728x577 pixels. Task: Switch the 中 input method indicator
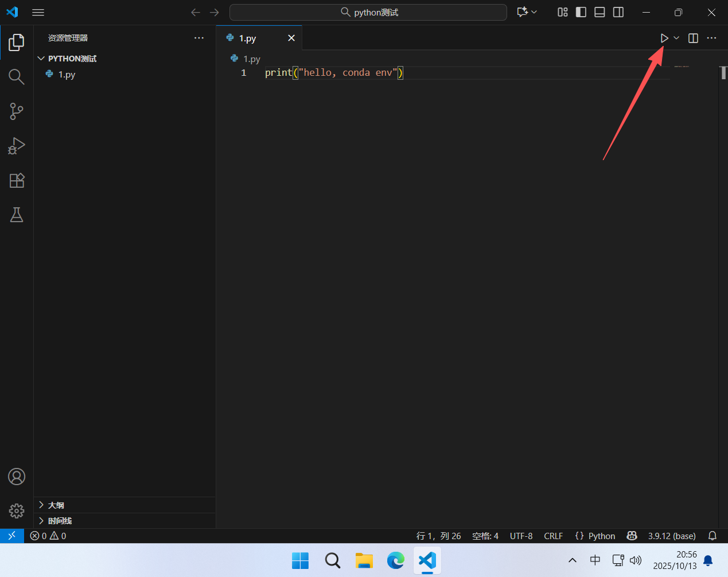click(x=595, y=560)
